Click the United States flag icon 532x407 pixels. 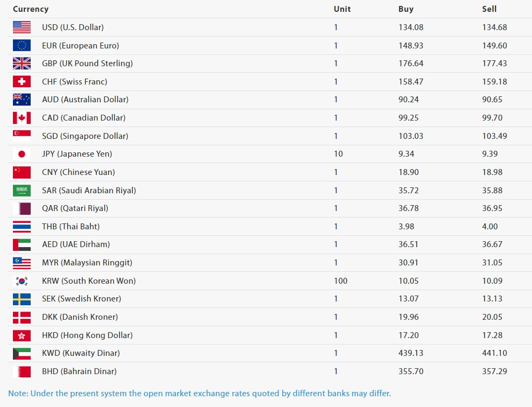tap(22, 27)
